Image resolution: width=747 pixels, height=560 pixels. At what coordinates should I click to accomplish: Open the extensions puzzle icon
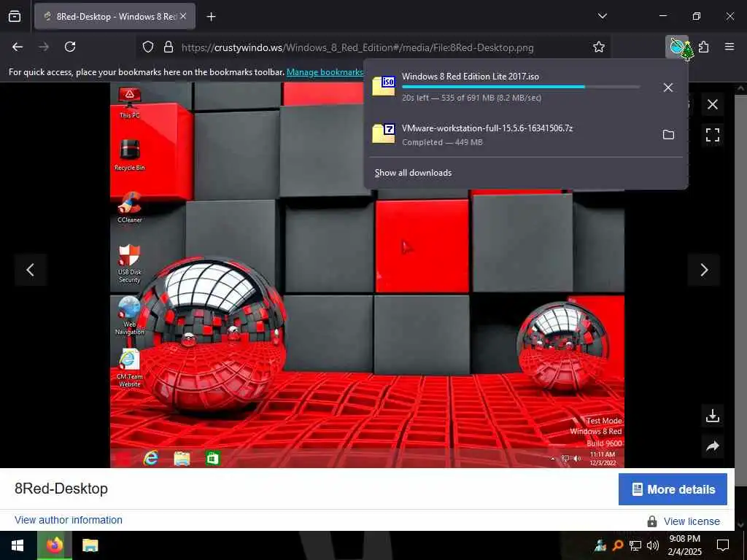coord(704,47)
